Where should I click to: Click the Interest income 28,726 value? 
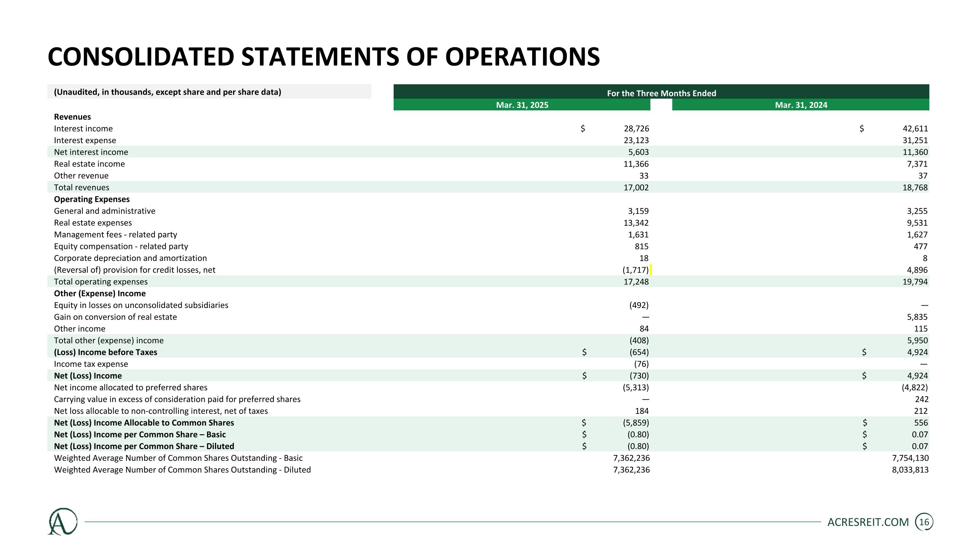click(636, 129)
